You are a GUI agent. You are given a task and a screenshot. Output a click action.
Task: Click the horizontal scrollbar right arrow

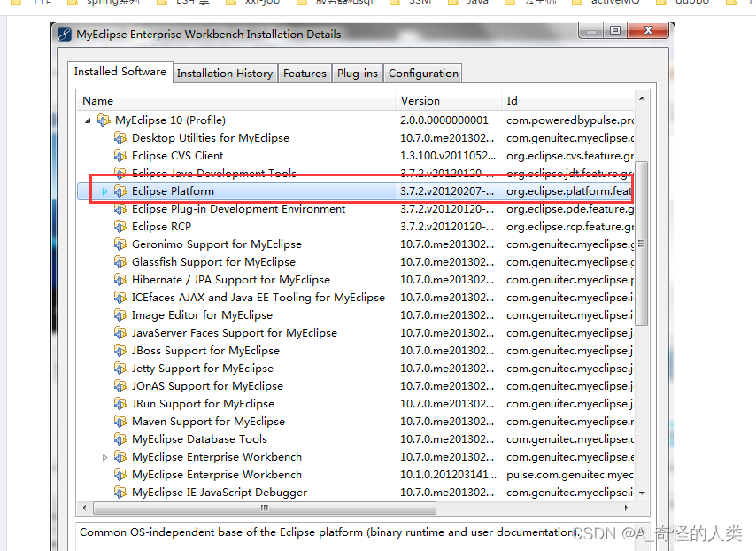pos(626,508)
